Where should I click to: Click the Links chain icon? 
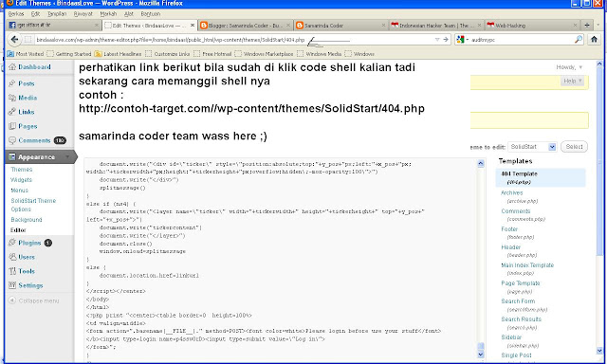[x=12, y=112]
